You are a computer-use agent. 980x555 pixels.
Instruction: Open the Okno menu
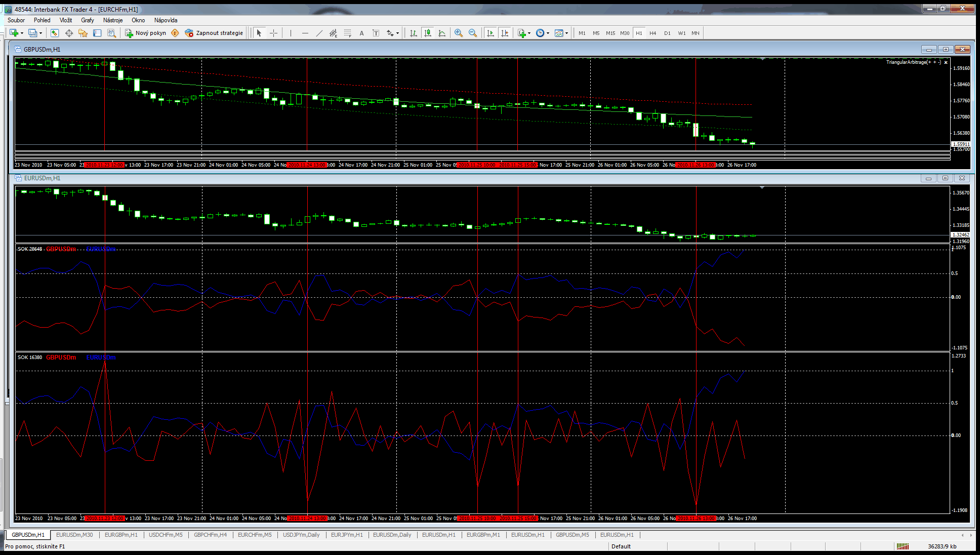click(x=138, y=20)
